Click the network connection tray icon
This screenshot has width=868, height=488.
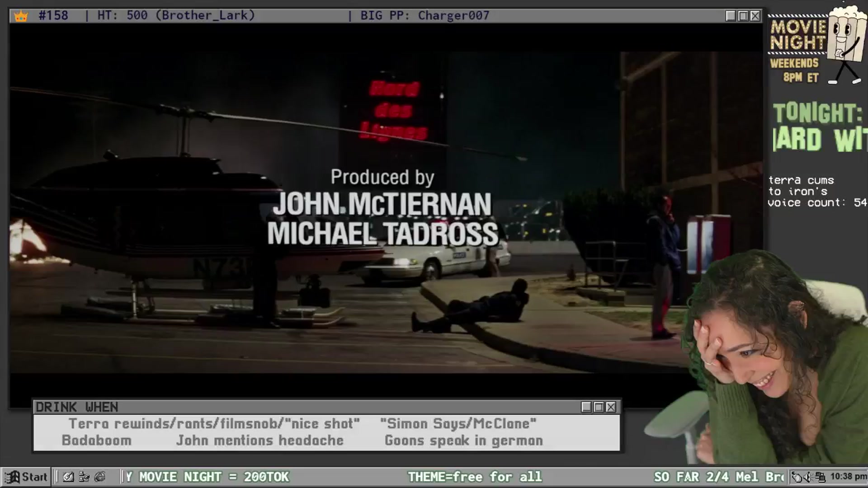[x=820, y=477]
